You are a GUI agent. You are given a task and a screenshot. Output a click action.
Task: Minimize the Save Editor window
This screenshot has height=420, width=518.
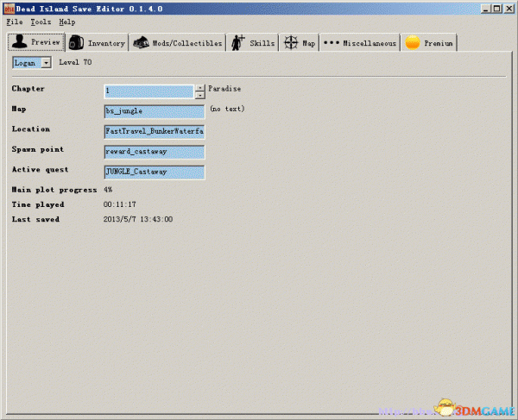[x=485, y=9]
